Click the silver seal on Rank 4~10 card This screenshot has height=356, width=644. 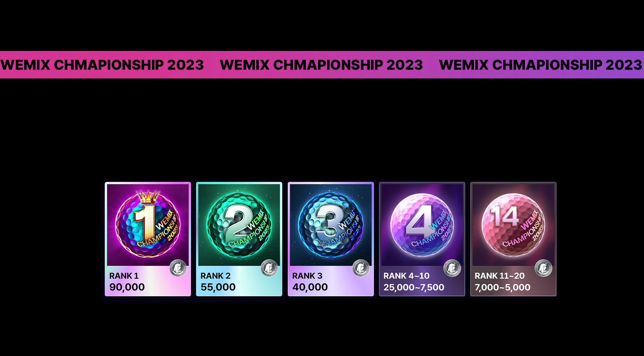coord(452,268)
